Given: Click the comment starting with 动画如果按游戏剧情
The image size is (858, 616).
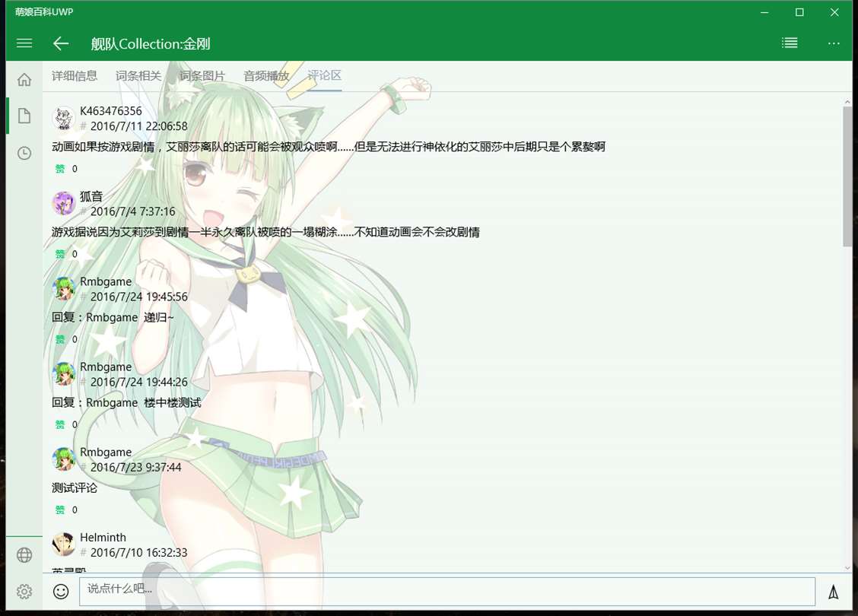Looking at the screenshot, I should [329, 147].
